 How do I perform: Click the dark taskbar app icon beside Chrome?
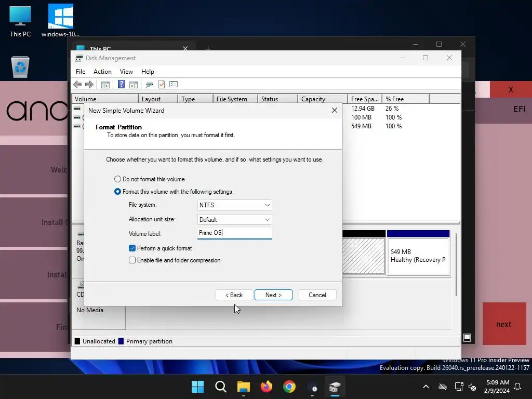pos(312,387)
